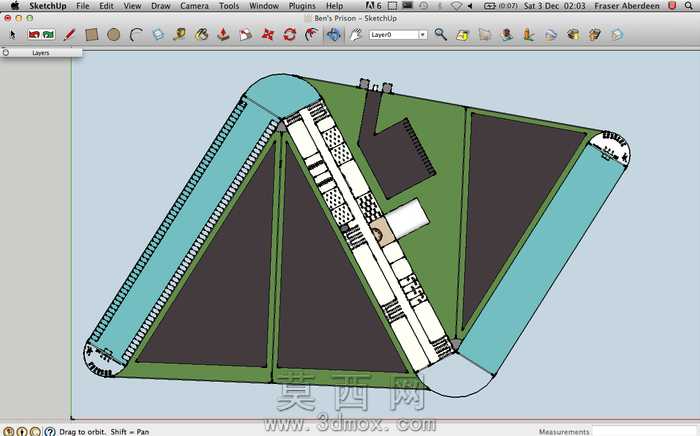Click the Zoom Extents icon
The height and width of the screenshot is (436, 700).
pyautogui.click(x=462, y=34)
